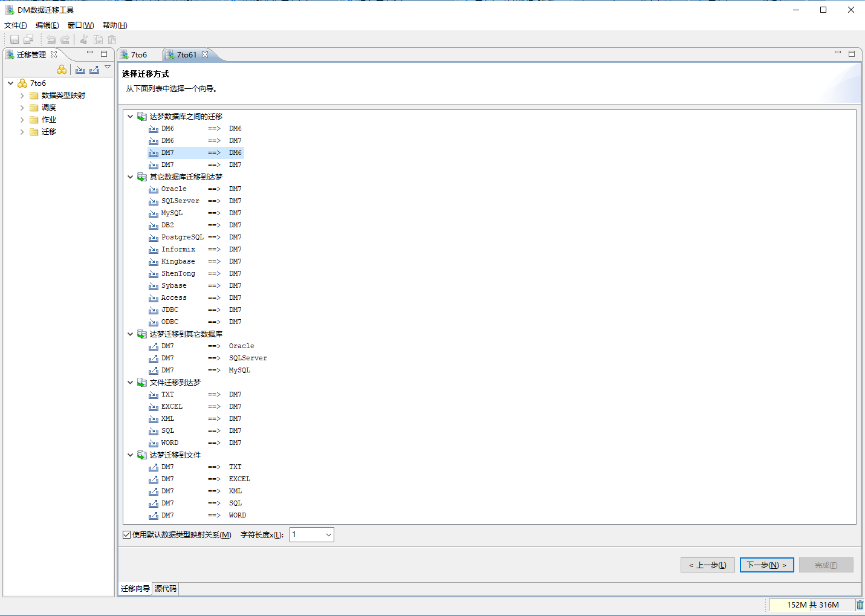Select the 作业 folder icon
Viewport: 865px width, 616px height.
tap(34, 120)
